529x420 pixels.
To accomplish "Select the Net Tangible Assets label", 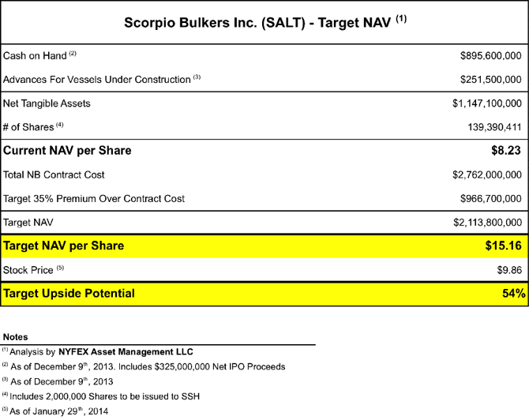I will [47, 103].
